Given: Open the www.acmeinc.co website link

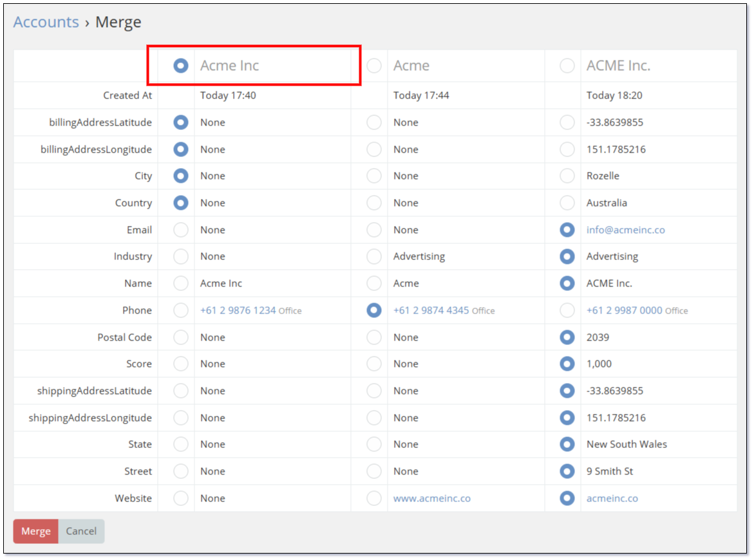Looking at the screenshot, I should [432, 498].
